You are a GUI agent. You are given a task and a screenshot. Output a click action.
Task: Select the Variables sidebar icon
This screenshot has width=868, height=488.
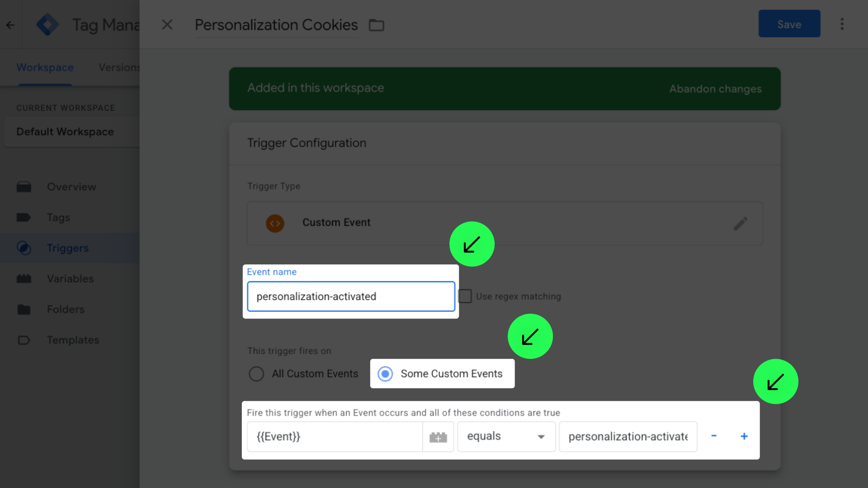pyautogui.click(x=24, y=278)
